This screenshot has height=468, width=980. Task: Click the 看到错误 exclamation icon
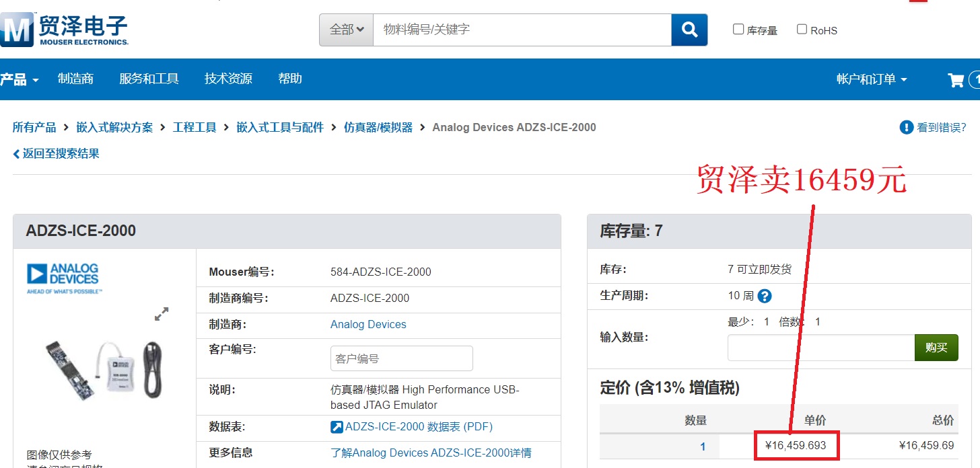pos(906,127)
